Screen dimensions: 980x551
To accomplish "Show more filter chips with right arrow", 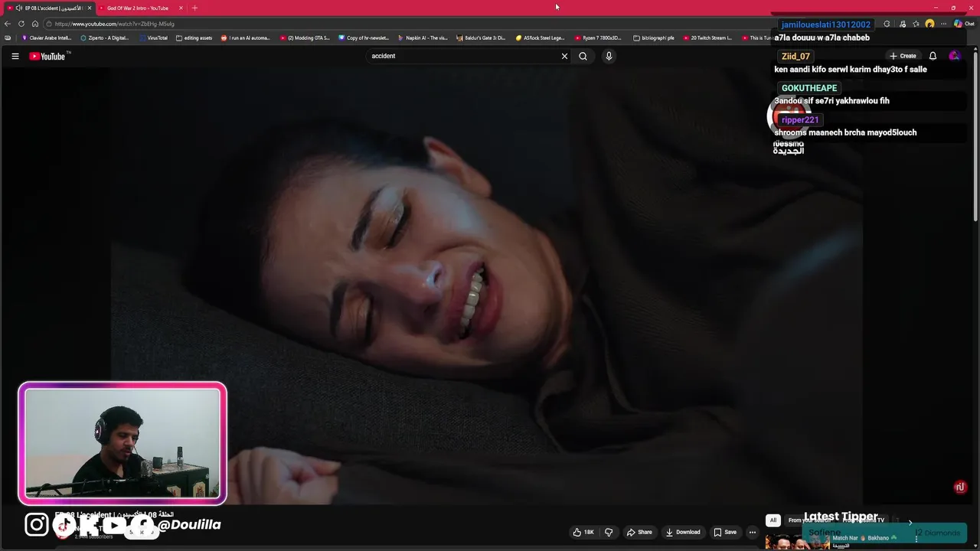I will 910,521.
